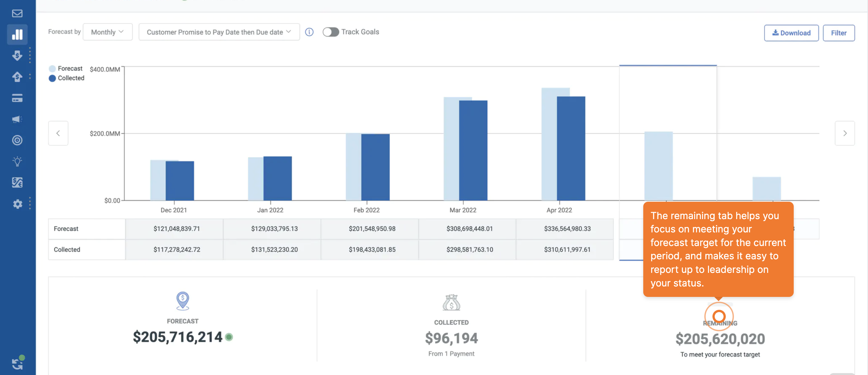This screenshot has width=868, height=375.
Task: Open the mail envelope sidebar icon
Action: [x=17, y=14]
